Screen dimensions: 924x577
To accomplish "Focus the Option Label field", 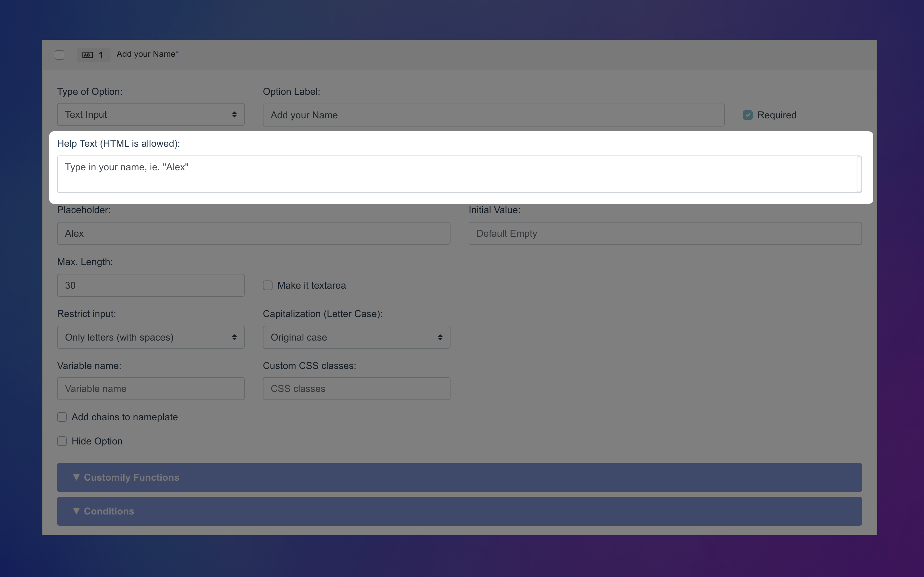I will coord(493,115).
